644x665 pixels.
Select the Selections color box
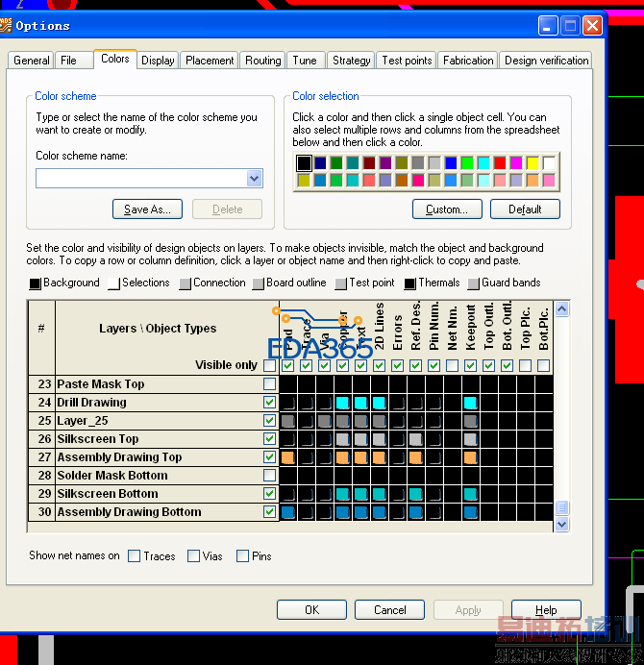pyautogui.click(x=113, y=283)
